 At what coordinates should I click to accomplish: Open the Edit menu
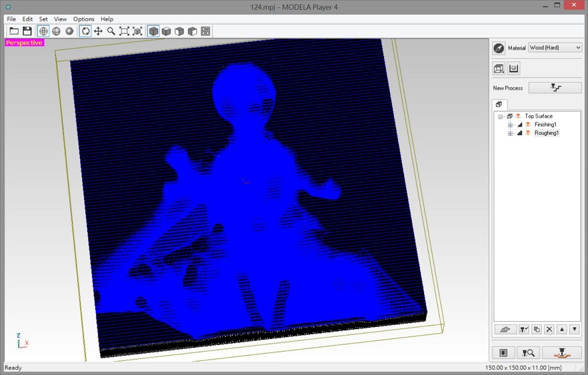27,19
